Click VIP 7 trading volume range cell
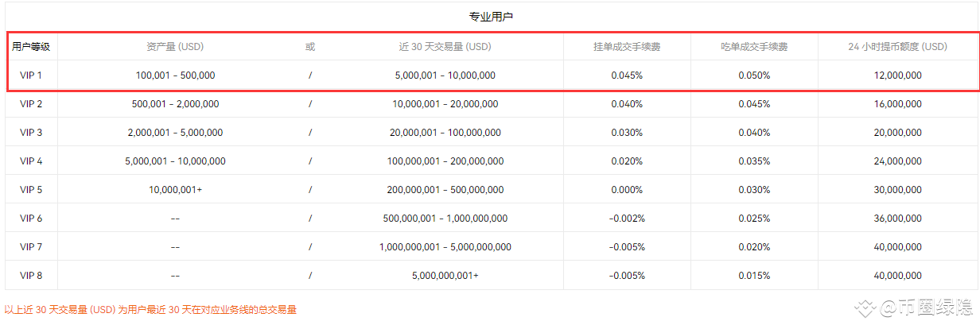Image resolution: width=980 pixels, height=325 pixels. [x=445, y=247]
